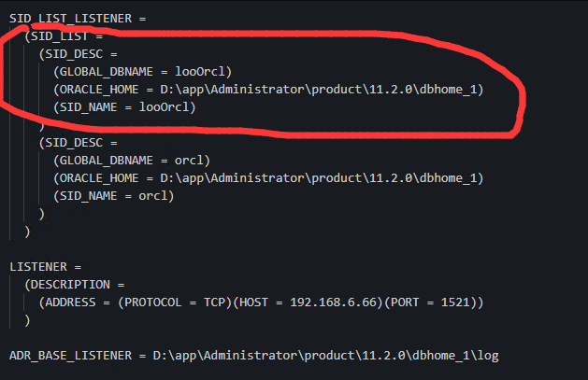Image resolution: width=588 pixels, height=380 pixels.
Task: Click the SID_LIST_LISTENER heading text
Action: [70, 19]
